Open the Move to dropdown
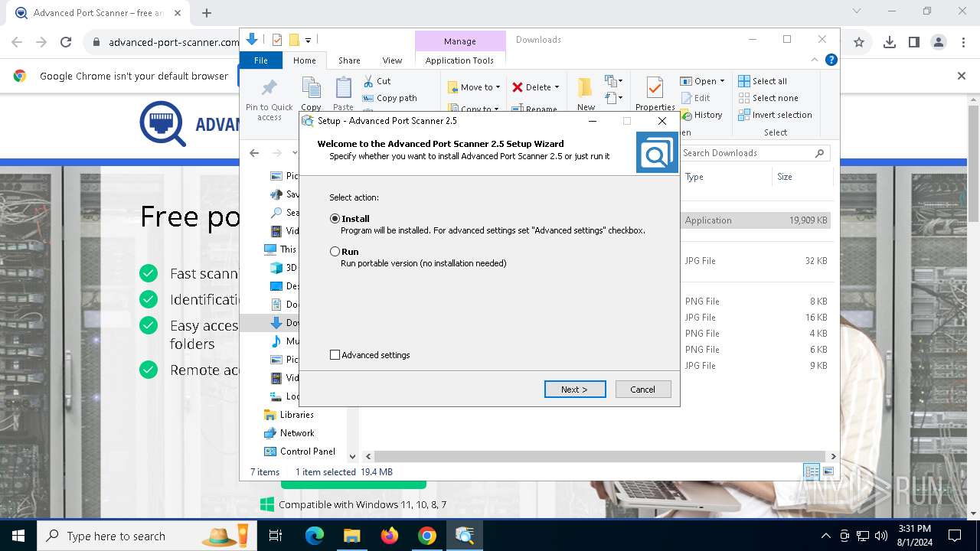This screenshot has height=551, width=980. (474, 87)
